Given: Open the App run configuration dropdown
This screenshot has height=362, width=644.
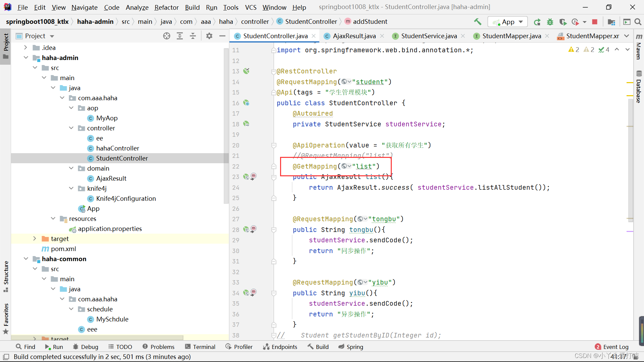Looking at the screenshot, I should pos(508,22).
